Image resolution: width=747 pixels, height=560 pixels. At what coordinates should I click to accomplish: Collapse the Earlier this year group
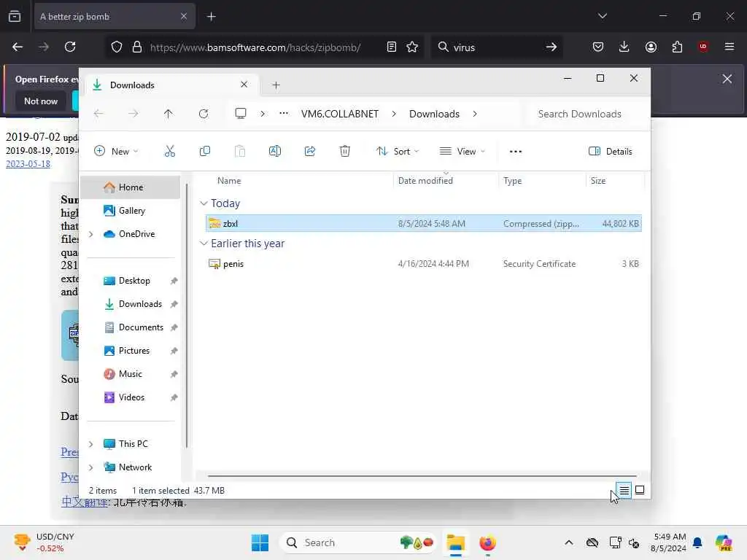[204, 244]
